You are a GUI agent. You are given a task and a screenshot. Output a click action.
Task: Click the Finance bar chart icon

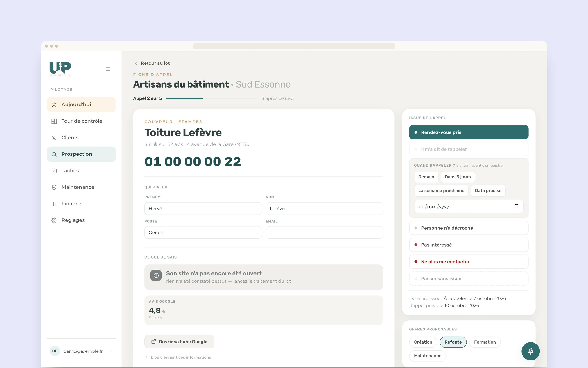click(54, 204)
